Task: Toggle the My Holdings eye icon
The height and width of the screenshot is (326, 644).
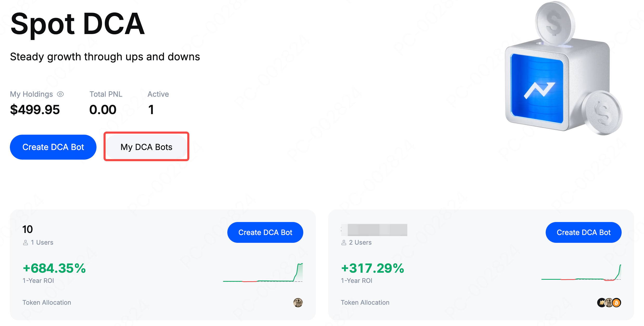Action: [60, 94]
